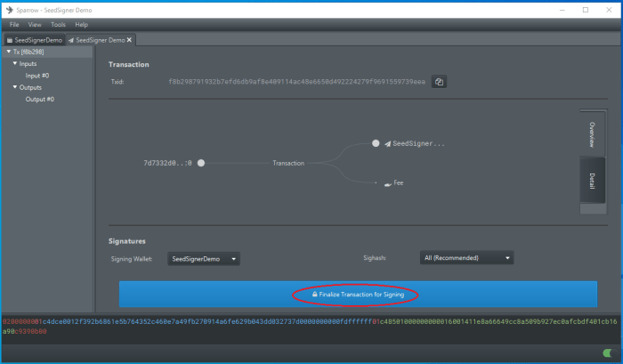This screenshot has width=623, height=364.
Task: Open the Signing Wallet dropdown
Action: [x=204, y=258]
